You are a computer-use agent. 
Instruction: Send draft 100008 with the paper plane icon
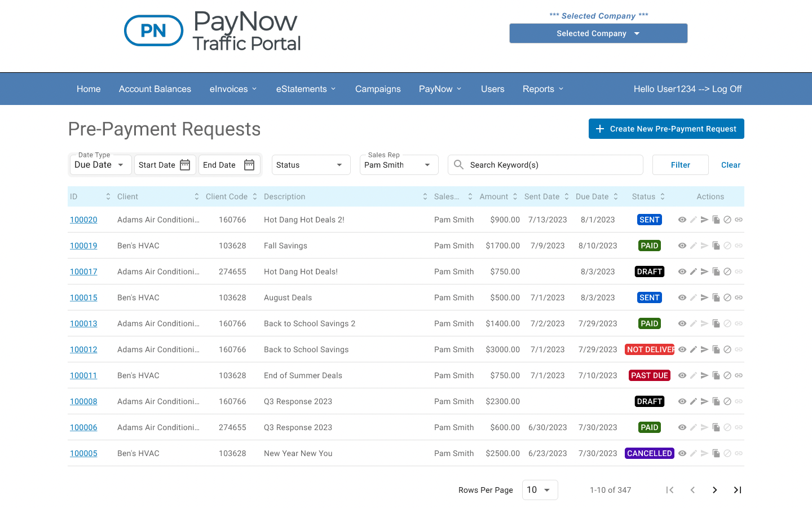[705, 401]
